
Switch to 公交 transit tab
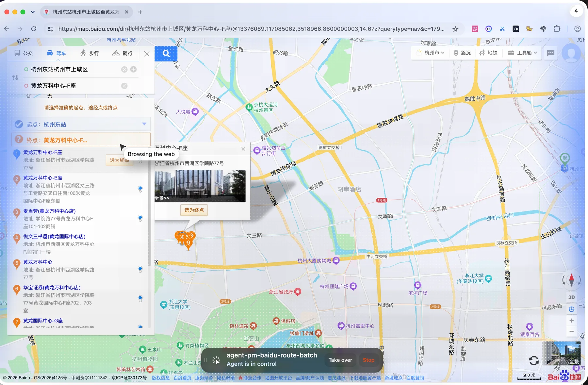click(24, 53)
